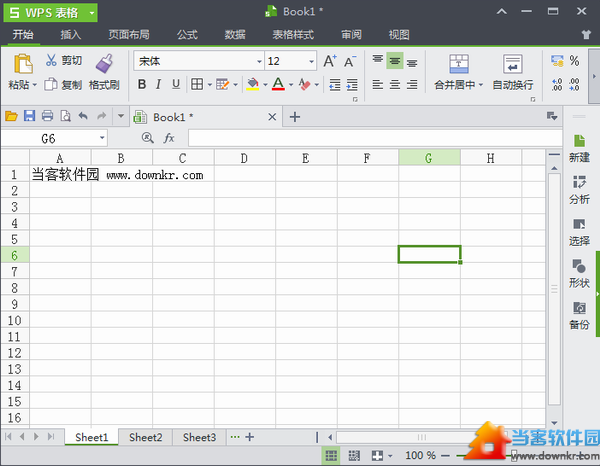Switch to normal view in status bar
This screenshot has width=600, height=466.
click(331, 455)
